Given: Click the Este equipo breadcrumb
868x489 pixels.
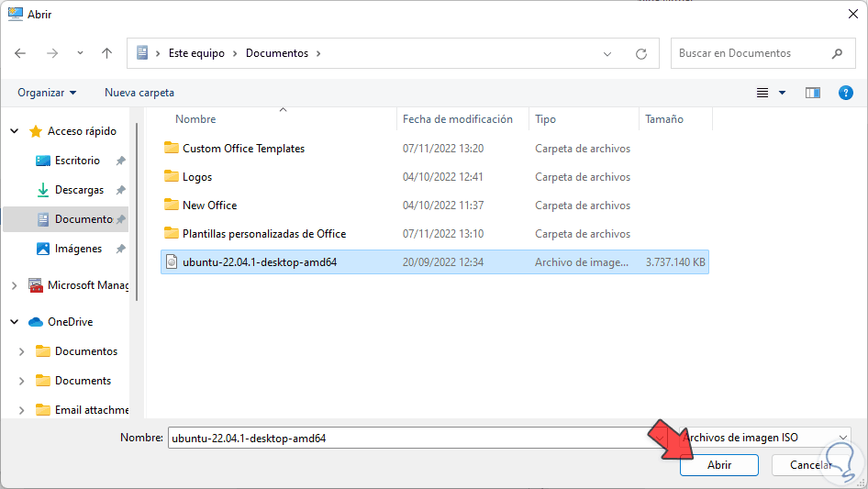Looking at the screenshot, I should [x=196, y=53].
